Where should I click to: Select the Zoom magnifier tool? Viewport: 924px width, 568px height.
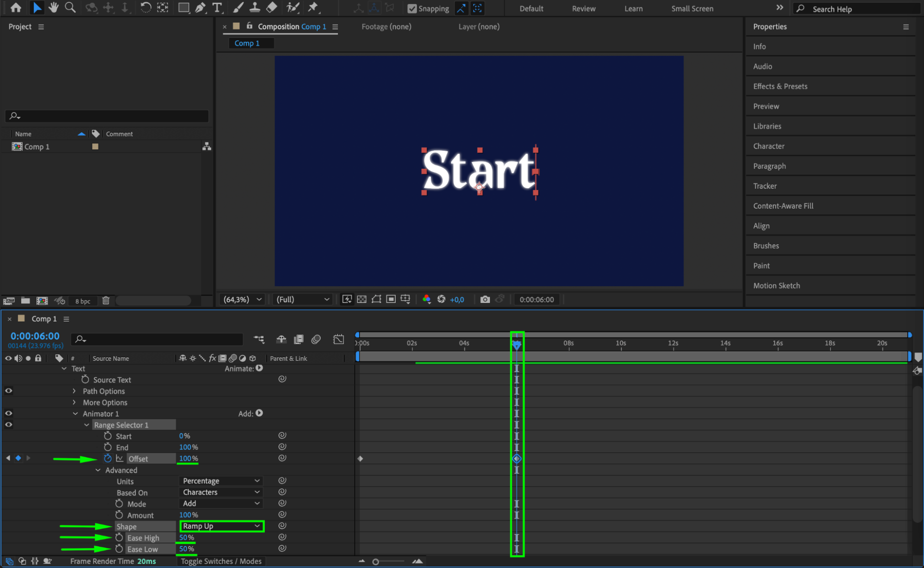(x=70, y=7)
